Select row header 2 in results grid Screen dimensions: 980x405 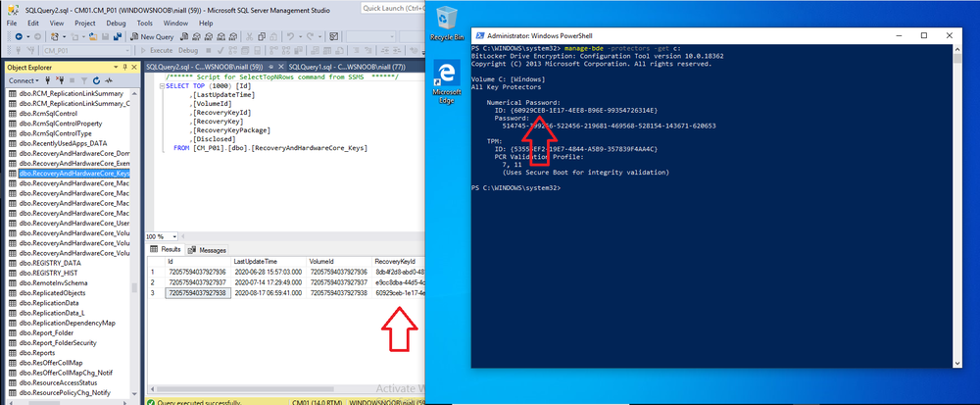[156, 281]
